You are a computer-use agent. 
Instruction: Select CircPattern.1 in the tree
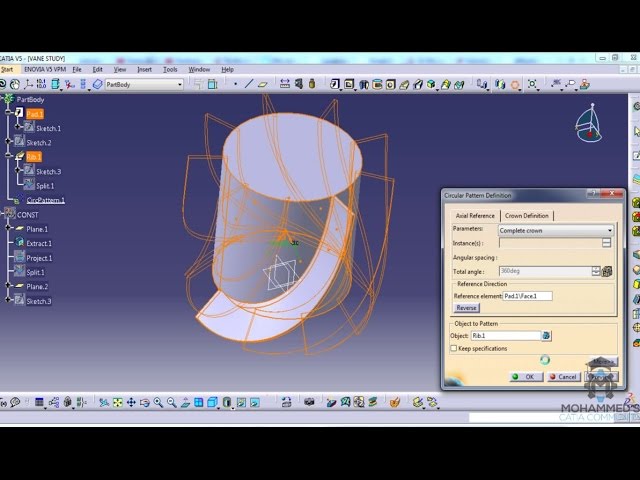click(45, 200)
